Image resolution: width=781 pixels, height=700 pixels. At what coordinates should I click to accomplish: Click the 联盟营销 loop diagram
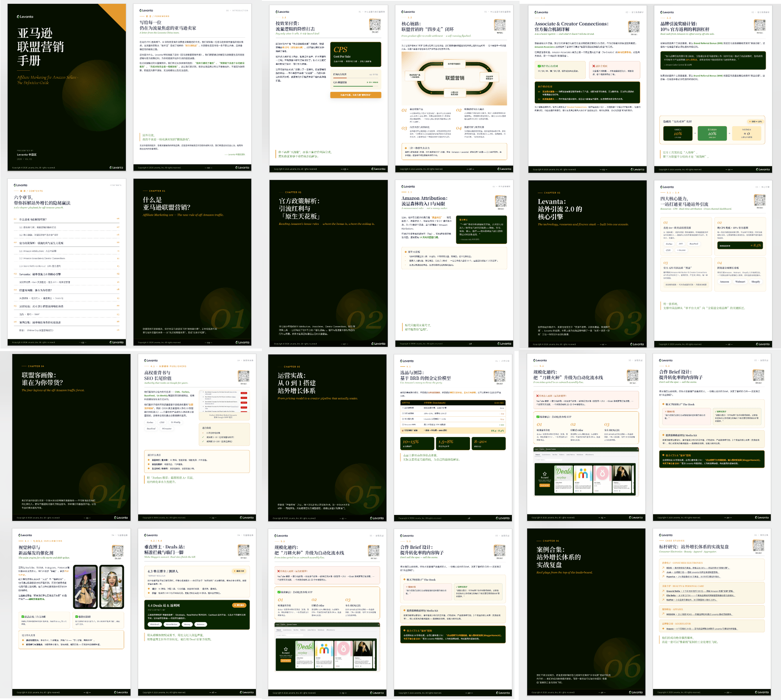pyautogui.click(x=454, y=78)
